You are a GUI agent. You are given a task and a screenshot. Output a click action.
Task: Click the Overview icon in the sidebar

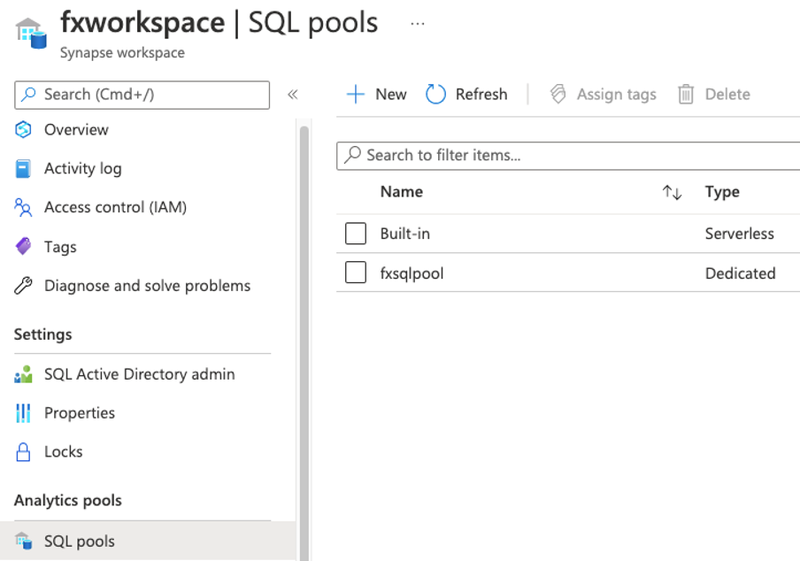click(x=23, y=130)
